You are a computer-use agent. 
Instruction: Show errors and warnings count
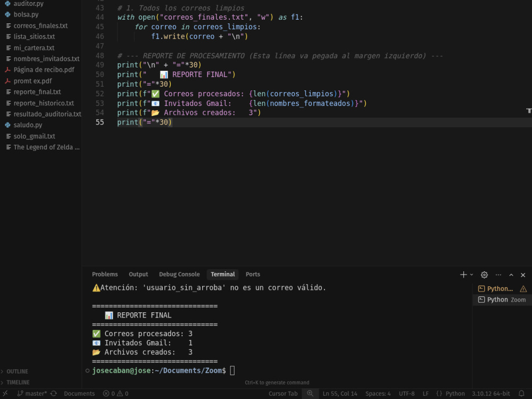tap(115, 394)
